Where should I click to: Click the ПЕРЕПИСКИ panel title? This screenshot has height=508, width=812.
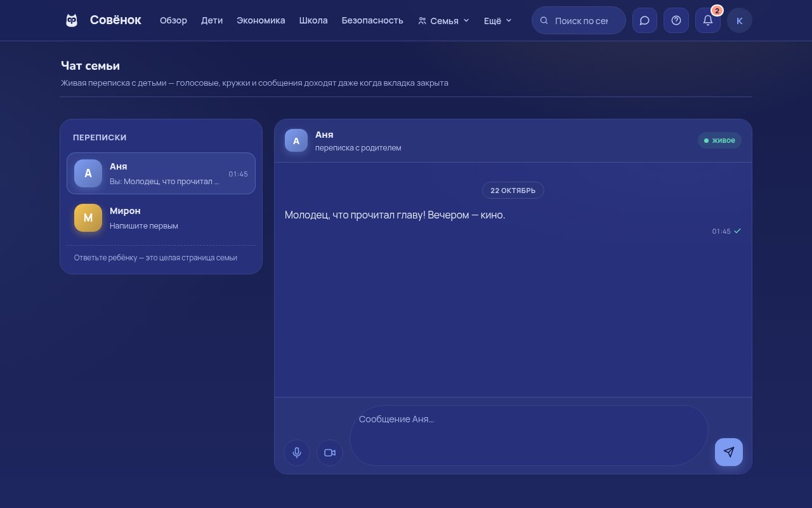click(100, 137)
